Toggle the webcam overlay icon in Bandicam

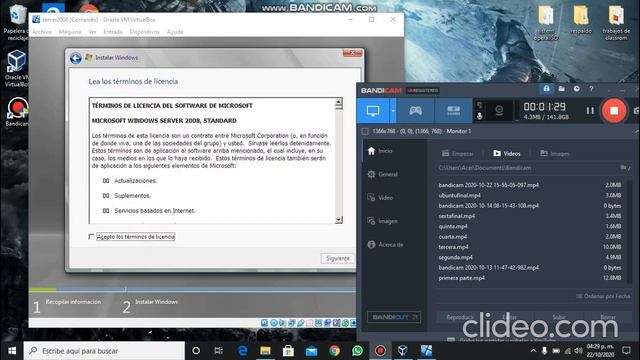499,110
